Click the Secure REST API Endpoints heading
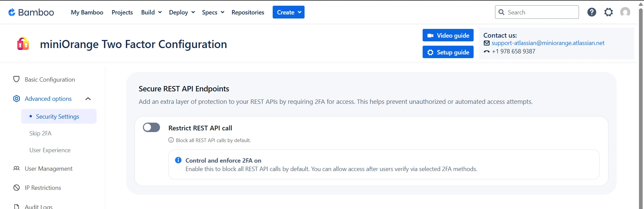The width and height of the screenshot is (644, 209). tap(184, 89)
